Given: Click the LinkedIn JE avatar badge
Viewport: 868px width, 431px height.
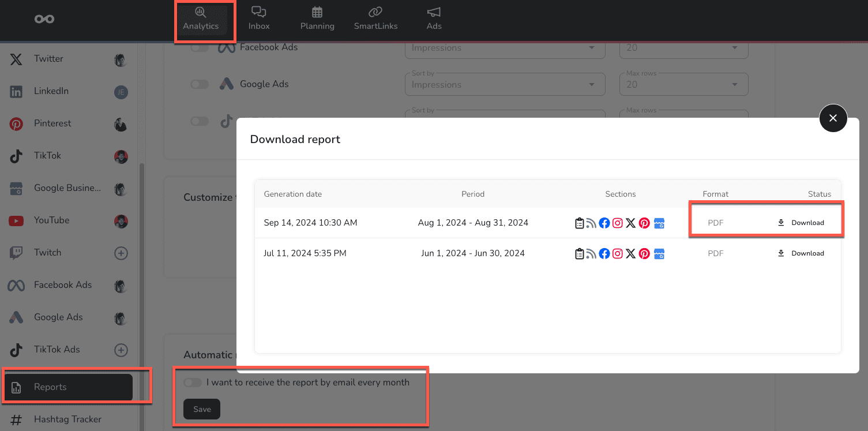Looking at the screenshot, I should pos(121,92).
